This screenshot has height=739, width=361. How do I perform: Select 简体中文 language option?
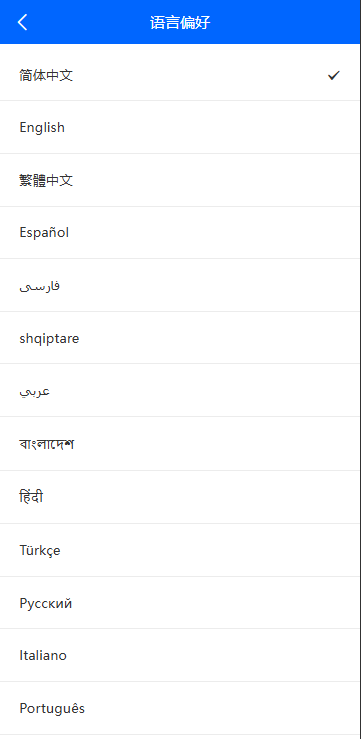[180, 75]
